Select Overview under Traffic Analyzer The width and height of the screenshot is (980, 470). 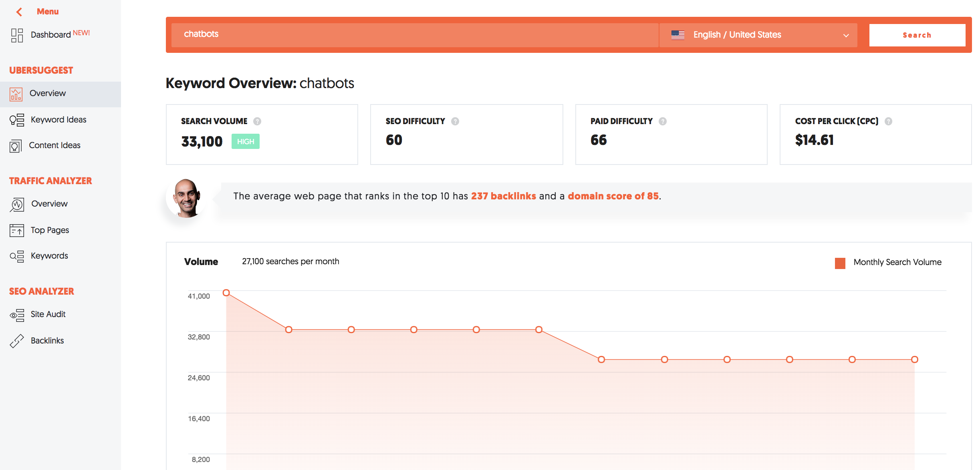(x=49, y=204)
